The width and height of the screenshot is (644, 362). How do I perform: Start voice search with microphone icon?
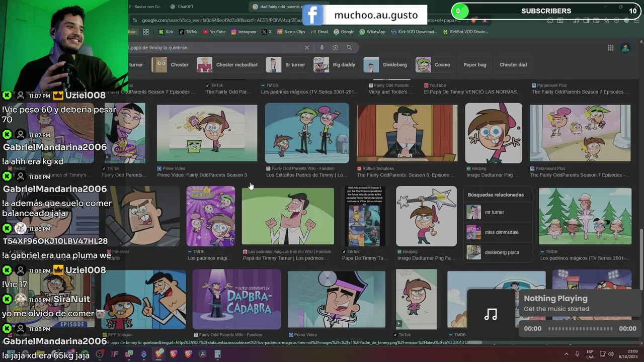322,48
